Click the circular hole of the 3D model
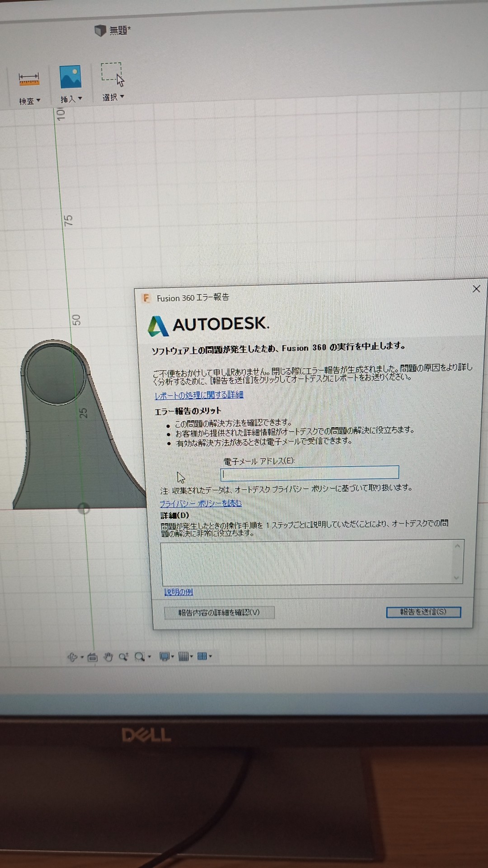The width and height of the screenshot is (488, 868). pos(56,374)
